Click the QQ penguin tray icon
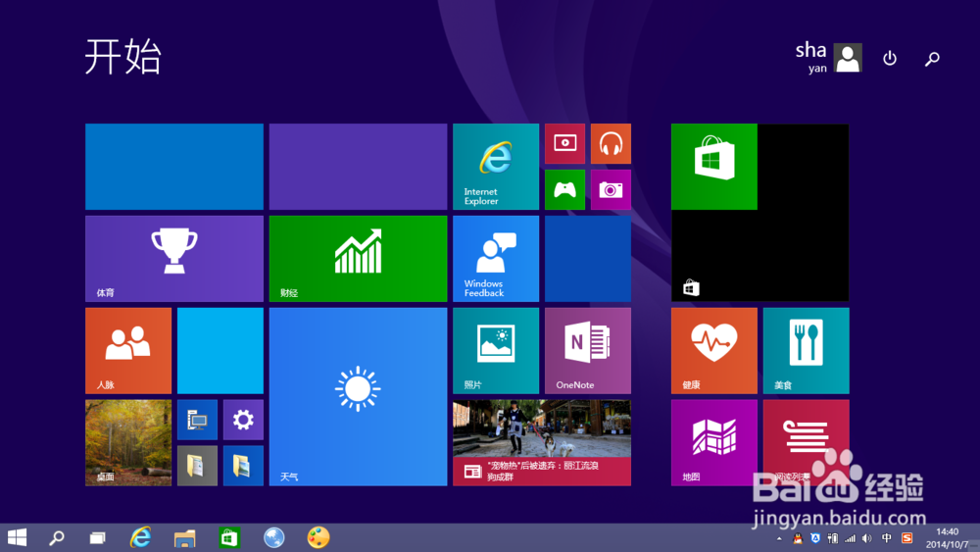This screenshot has height=552, width=980. [798, 538]
